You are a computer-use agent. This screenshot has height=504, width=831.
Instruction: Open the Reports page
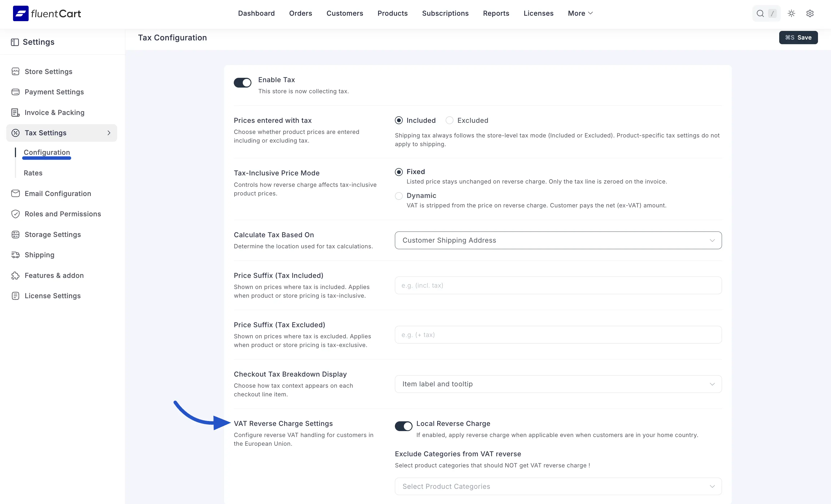coord(496,14)
